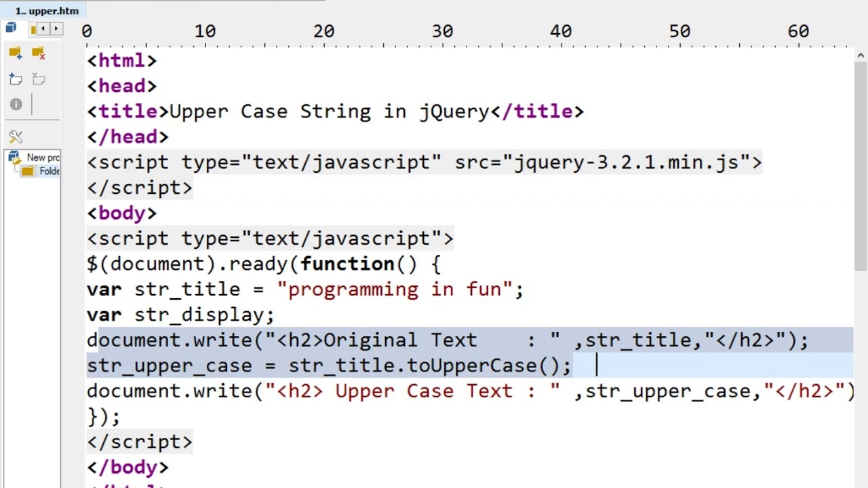Click ruler mark 50 above the editor
This screenshot has width=868, height=488.
[x=679, y=31]
